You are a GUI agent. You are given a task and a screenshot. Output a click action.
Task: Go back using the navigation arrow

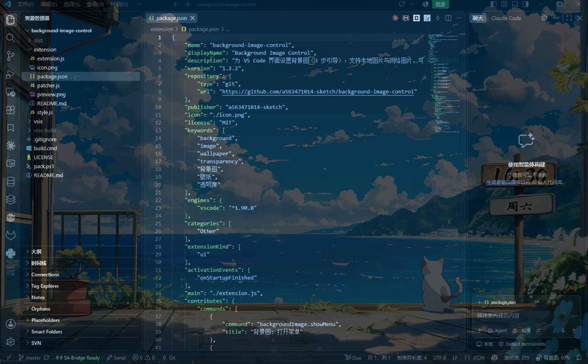pyautogui.click(x=176, y=5)
